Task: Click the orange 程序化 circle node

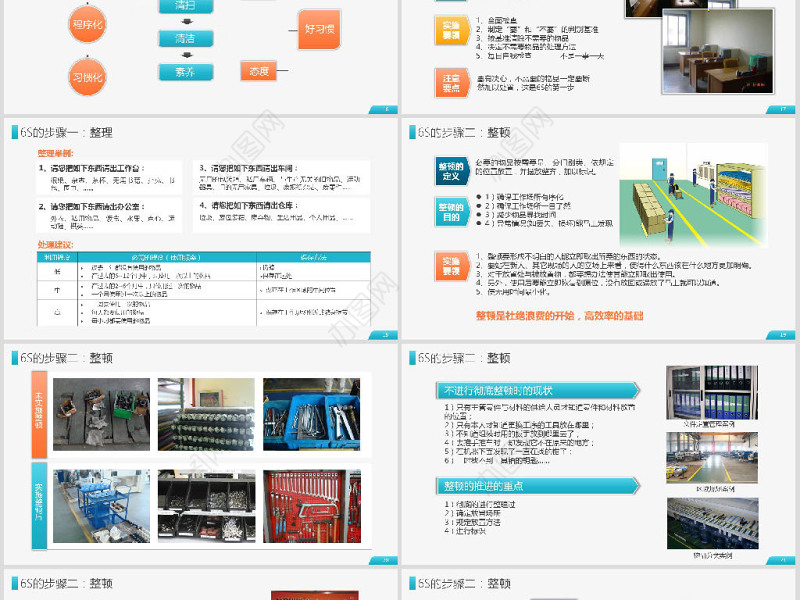Action: point(88,23)
